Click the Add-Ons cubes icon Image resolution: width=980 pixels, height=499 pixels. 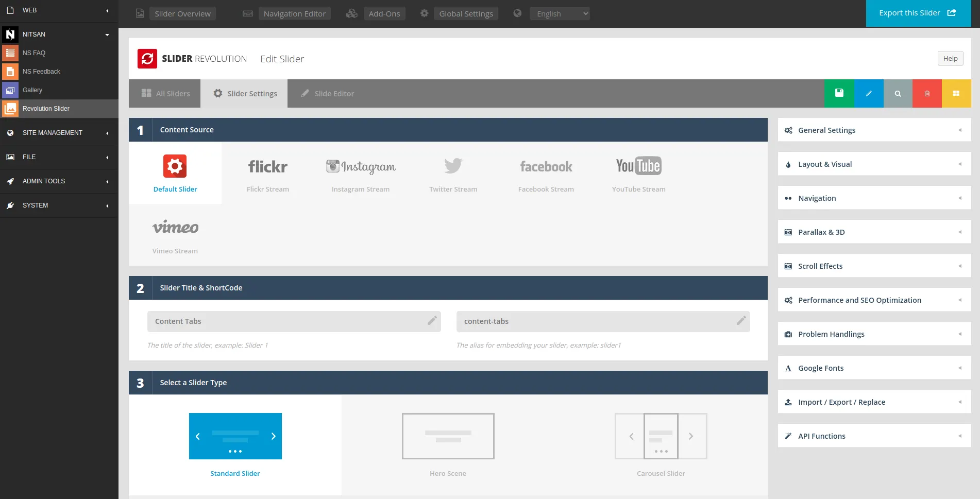[352, 13]
